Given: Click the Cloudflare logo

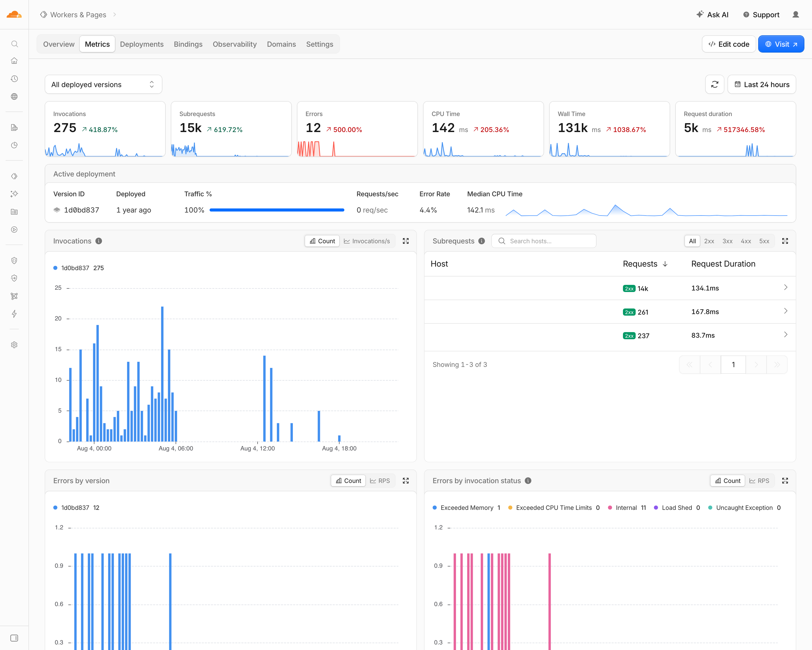Looking at the screenshot, I should coord(14,15).
